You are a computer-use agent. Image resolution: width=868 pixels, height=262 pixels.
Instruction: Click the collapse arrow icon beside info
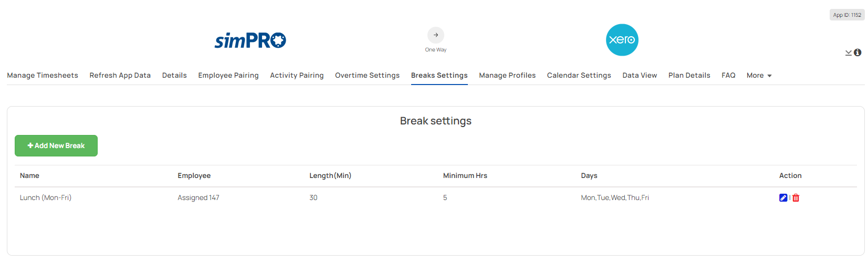(x=848, y=53)
